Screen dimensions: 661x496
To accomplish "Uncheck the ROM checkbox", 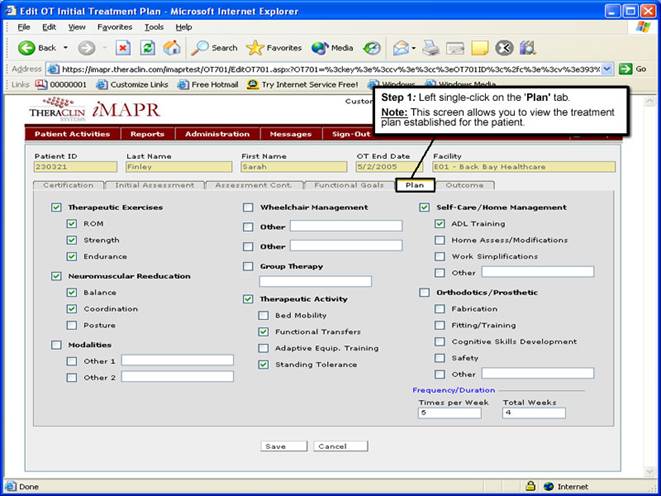I will coord(72,224).
